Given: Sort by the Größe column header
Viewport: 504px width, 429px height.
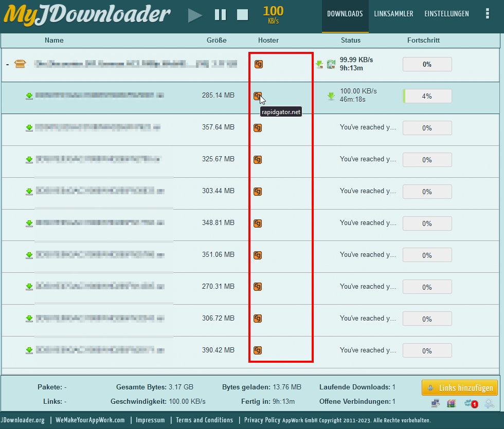Looking at the screenshot, I should (217, 40).
